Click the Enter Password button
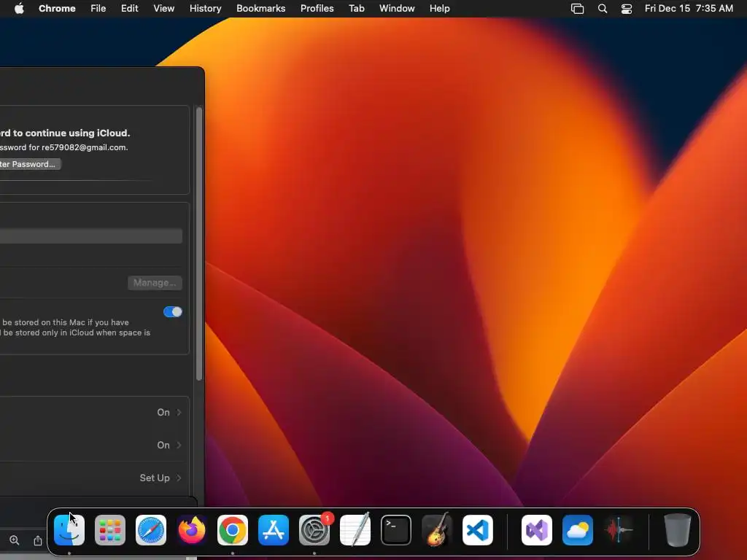This screenshot has height=560, width=747. pos(29,164)
